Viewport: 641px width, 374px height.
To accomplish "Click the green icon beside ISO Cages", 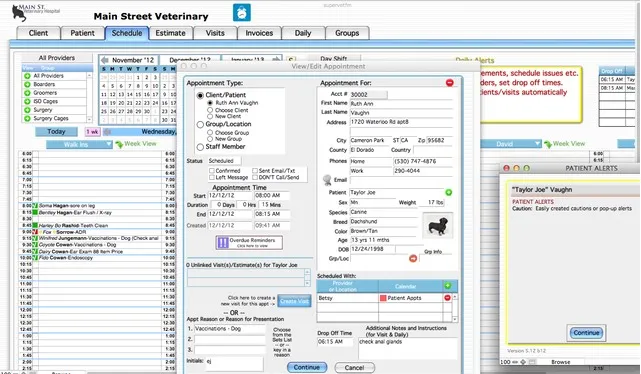I will click(27, 101).
